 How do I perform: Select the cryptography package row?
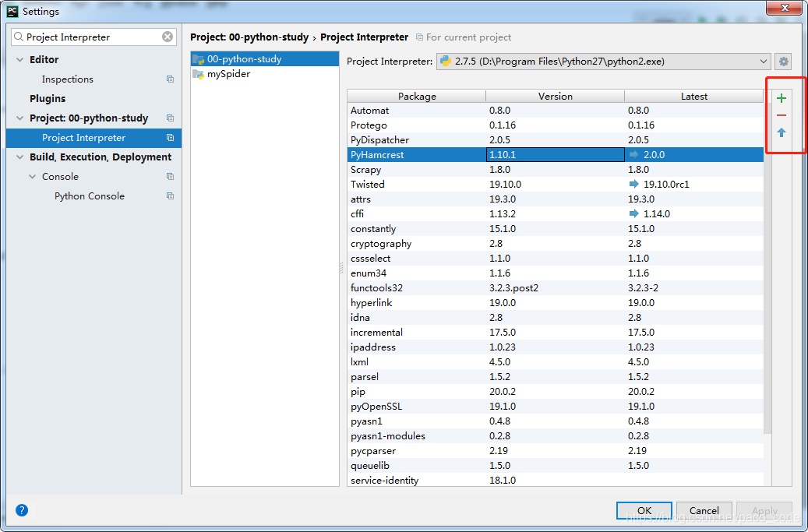(555, 244)
